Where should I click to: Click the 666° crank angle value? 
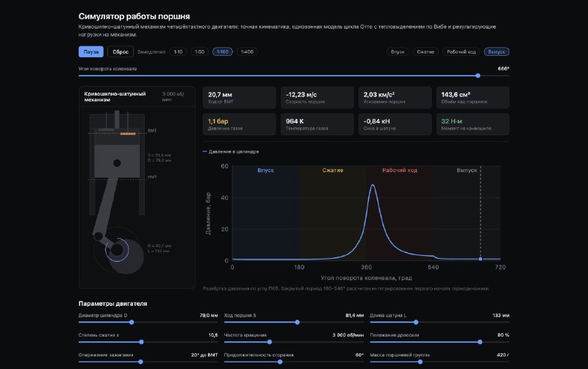coord(503,68)
